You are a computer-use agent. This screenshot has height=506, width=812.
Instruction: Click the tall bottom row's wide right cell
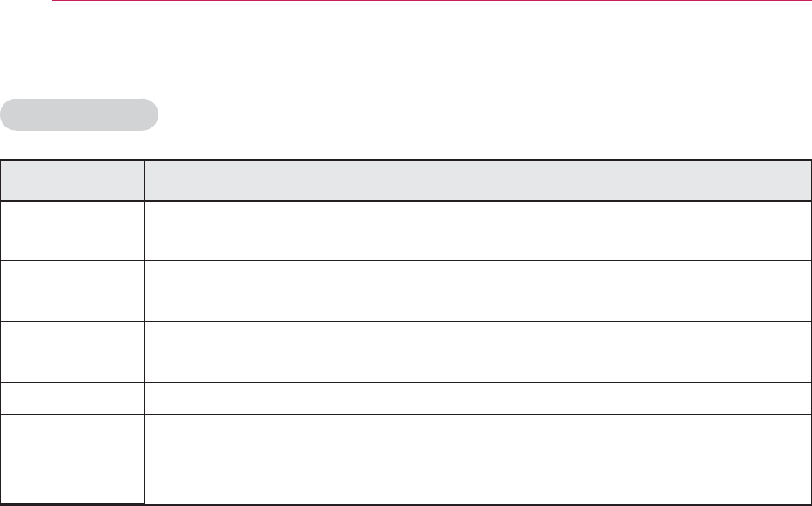point(477,457)
